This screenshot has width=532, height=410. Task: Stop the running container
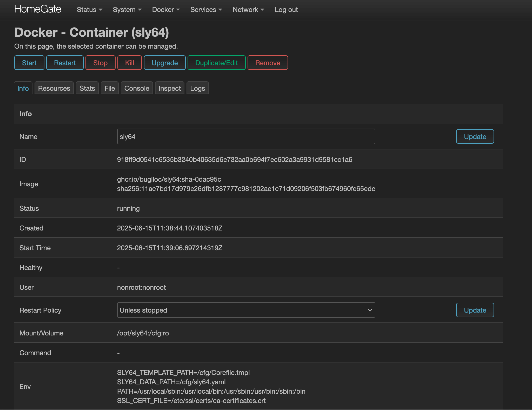[101, 63]
